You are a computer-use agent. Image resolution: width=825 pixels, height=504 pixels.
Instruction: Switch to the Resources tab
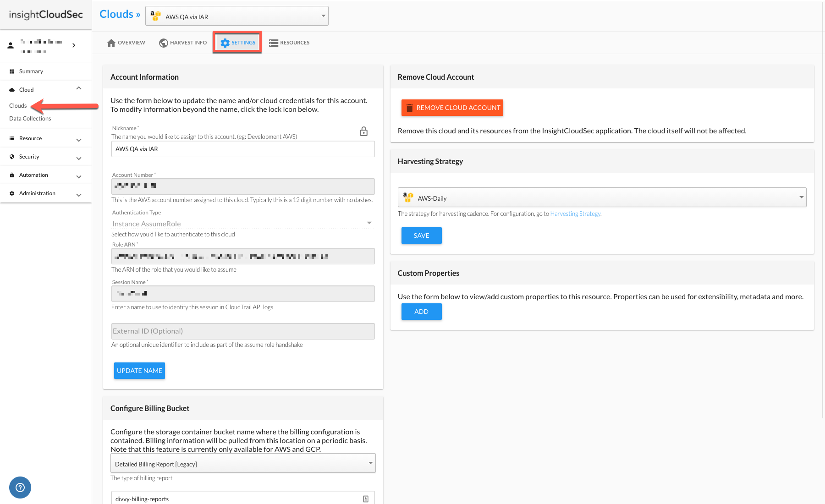(x=289, y=43)
